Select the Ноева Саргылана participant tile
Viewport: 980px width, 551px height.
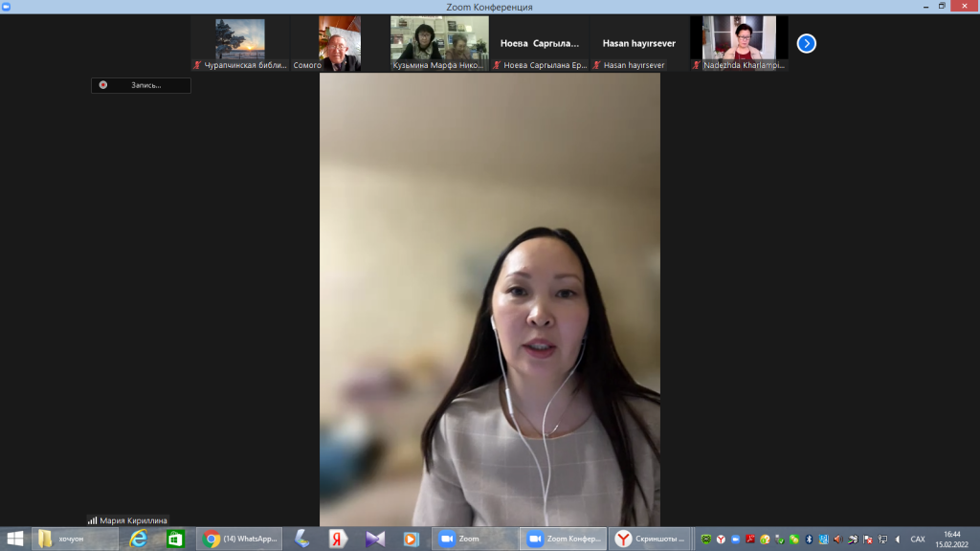coord(539,43)
